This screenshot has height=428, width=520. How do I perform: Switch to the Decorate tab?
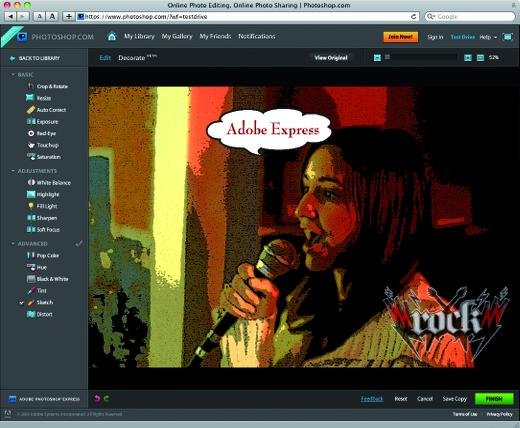click(x=132, y=58)
